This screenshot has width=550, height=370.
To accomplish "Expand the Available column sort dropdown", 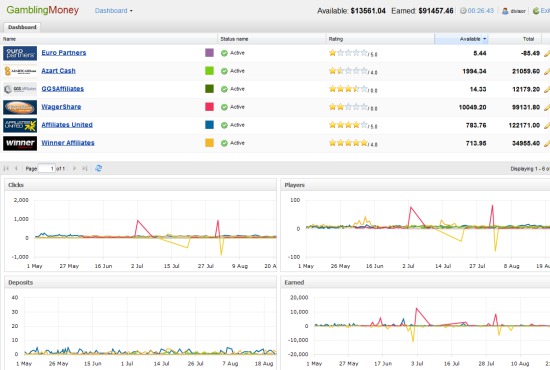I will (x=485, y=39).
